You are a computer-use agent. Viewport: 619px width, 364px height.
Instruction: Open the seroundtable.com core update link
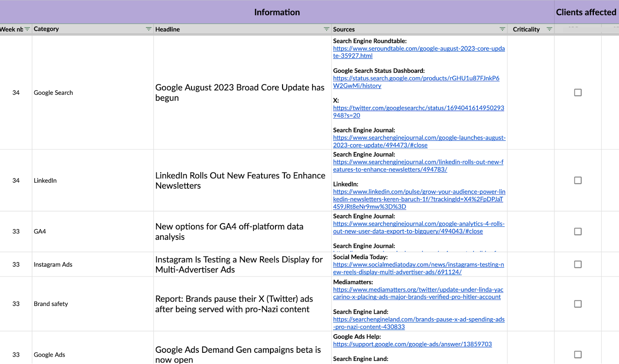[419, 49]
